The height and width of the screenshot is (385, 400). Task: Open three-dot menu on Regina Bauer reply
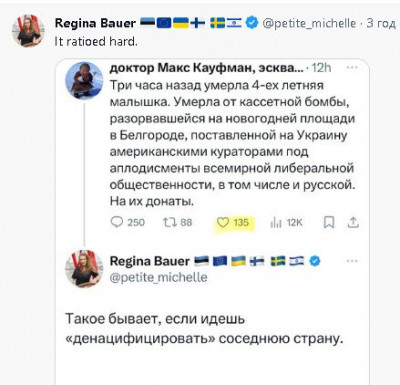tap(352, 261)
